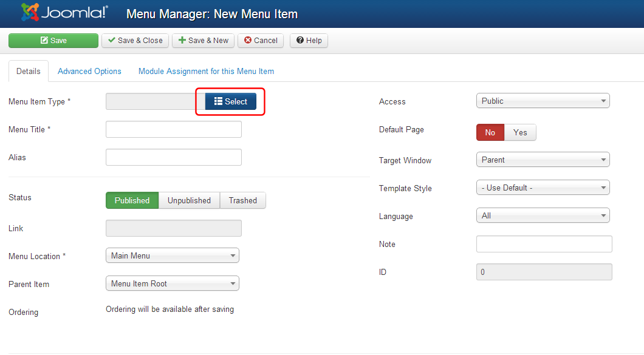Set Default Page to Yes
The image size is (644, 355).
(x=520, y=132)
